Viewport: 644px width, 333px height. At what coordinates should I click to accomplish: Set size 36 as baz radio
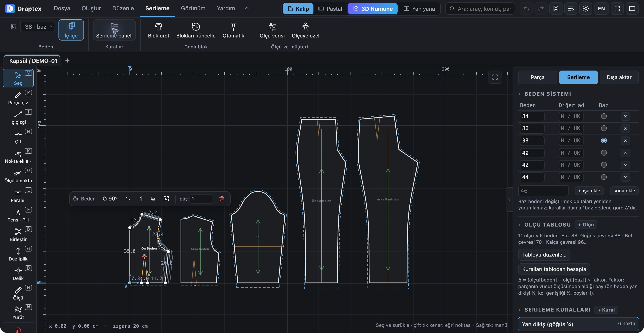click(x=604, y=129)
